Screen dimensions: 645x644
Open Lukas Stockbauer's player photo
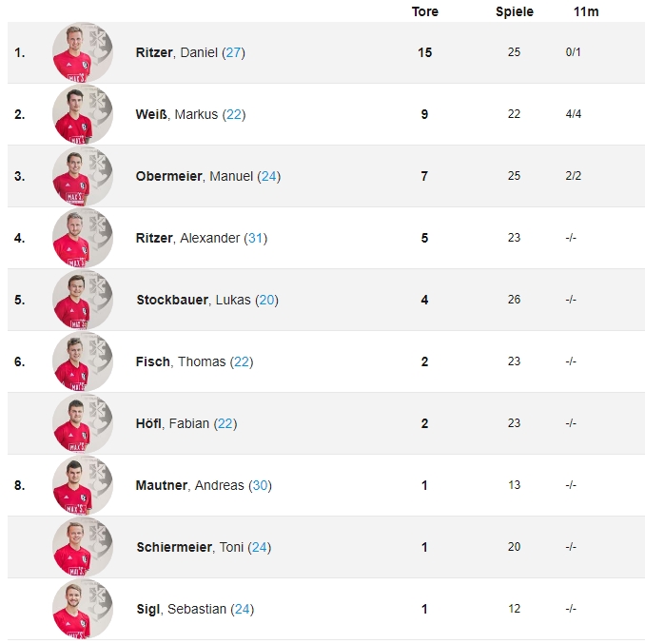click(83, 300)
